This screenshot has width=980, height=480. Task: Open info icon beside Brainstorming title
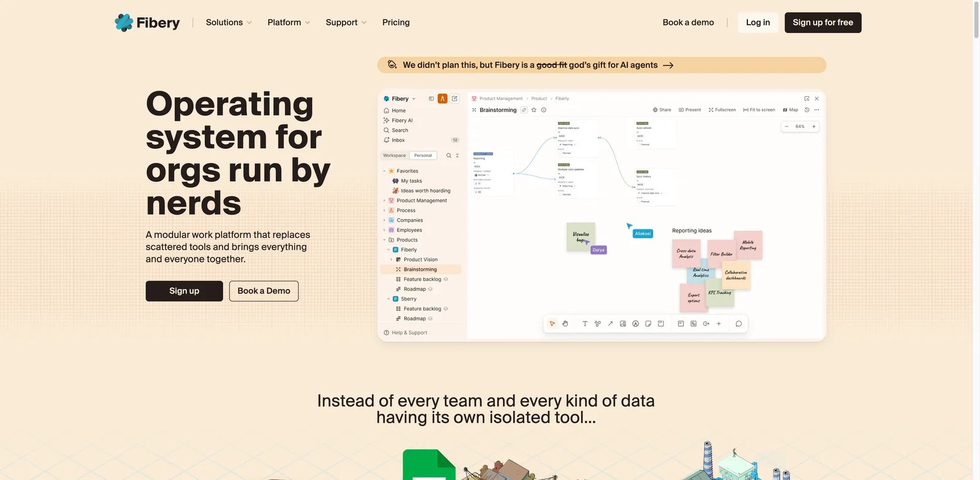(543, 110)
